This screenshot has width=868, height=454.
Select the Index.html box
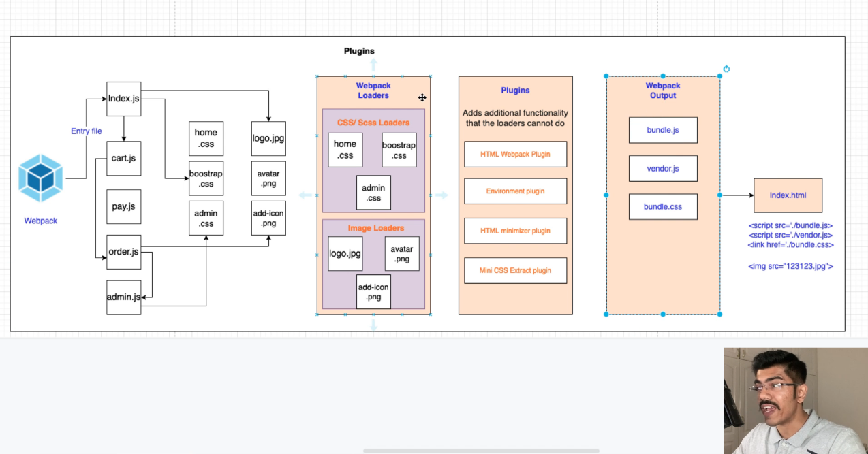(x=788, y=195)
